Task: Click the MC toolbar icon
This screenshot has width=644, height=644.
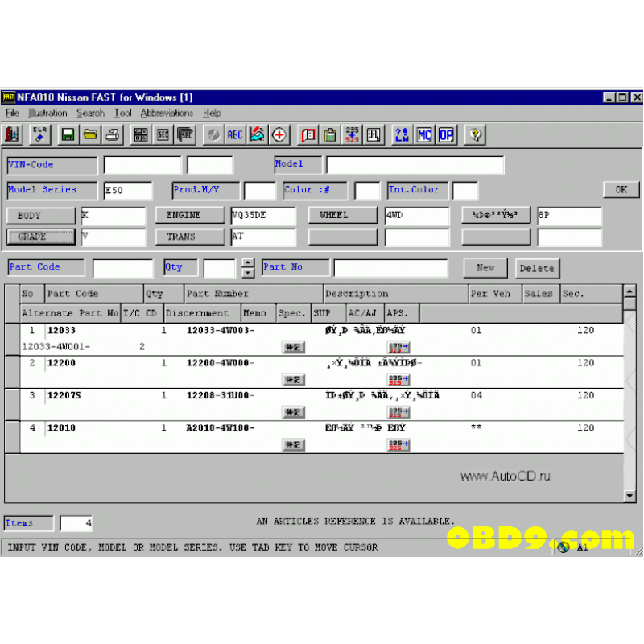Action: point(424,134)
